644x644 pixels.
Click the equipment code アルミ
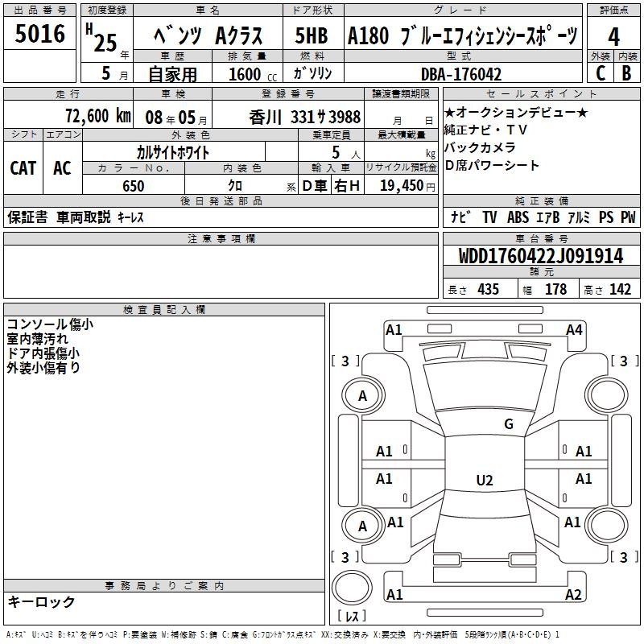[x=579, y=217]
